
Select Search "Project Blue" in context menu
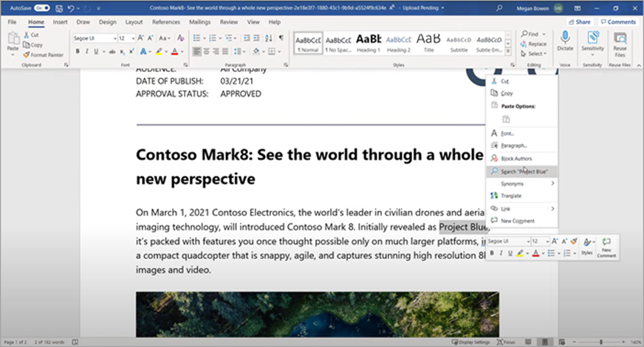pyautogui.click(x=521, y=171)
